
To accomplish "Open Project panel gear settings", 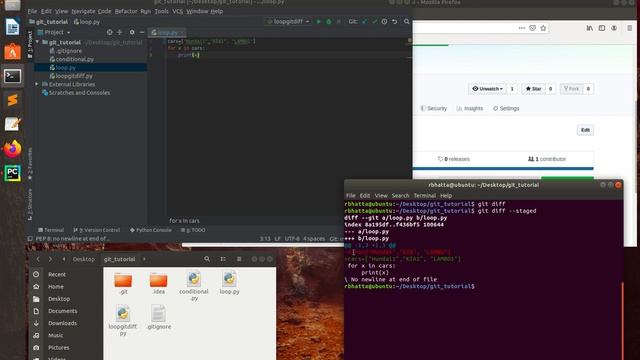I will [x=132, y=32].
